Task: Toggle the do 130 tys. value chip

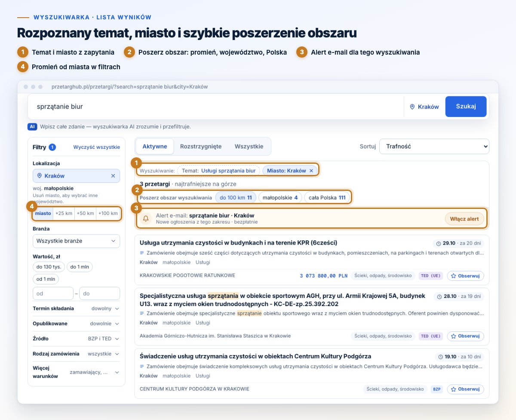Action: pyautogui.click(x=49, y=267)
